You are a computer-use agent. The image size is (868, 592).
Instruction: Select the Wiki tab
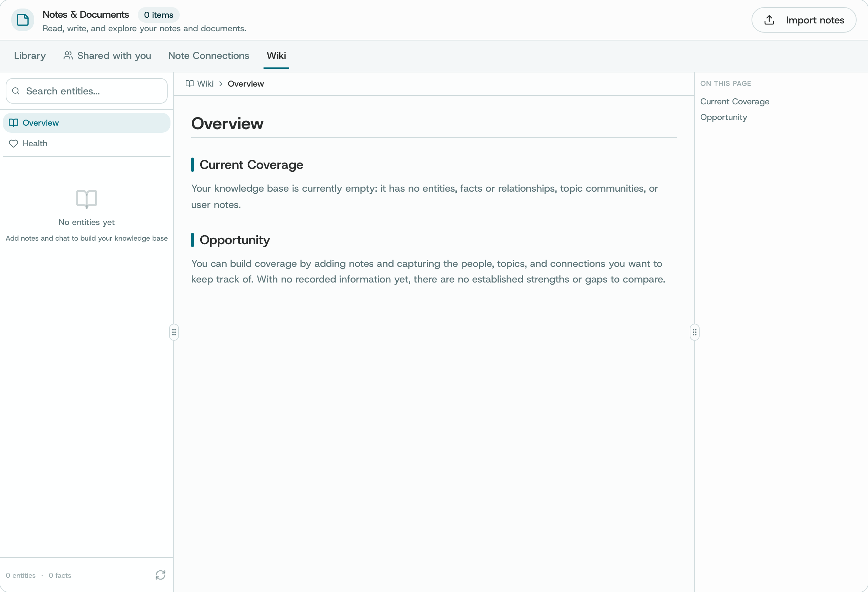(276, 56)
